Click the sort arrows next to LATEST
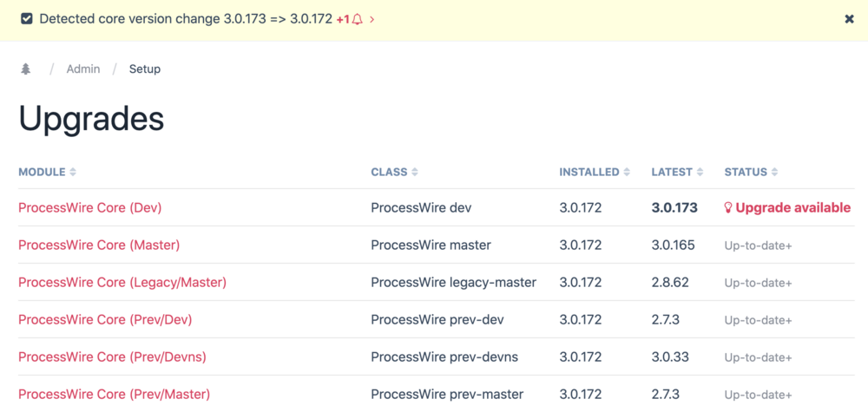The width and height of the screenshot is (868, 412). point(700,173)
